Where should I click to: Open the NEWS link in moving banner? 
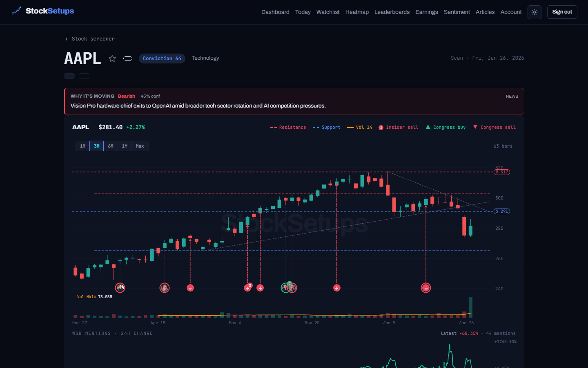point(512,96)
